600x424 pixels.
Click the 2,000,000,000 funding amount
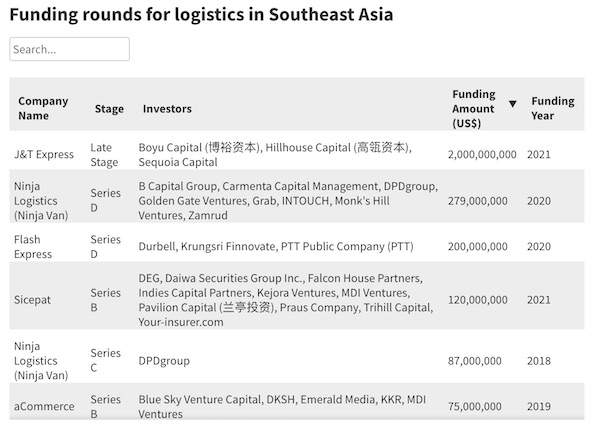[482, 155]
